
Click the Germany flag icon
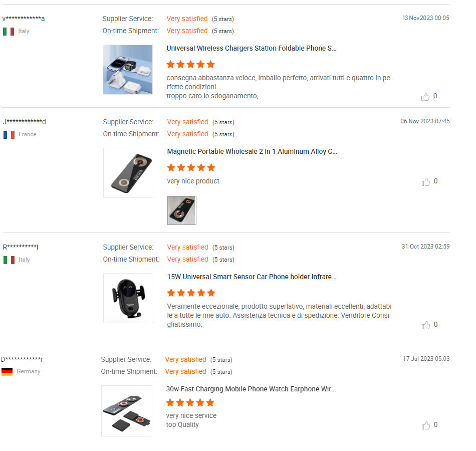[7, 372]
